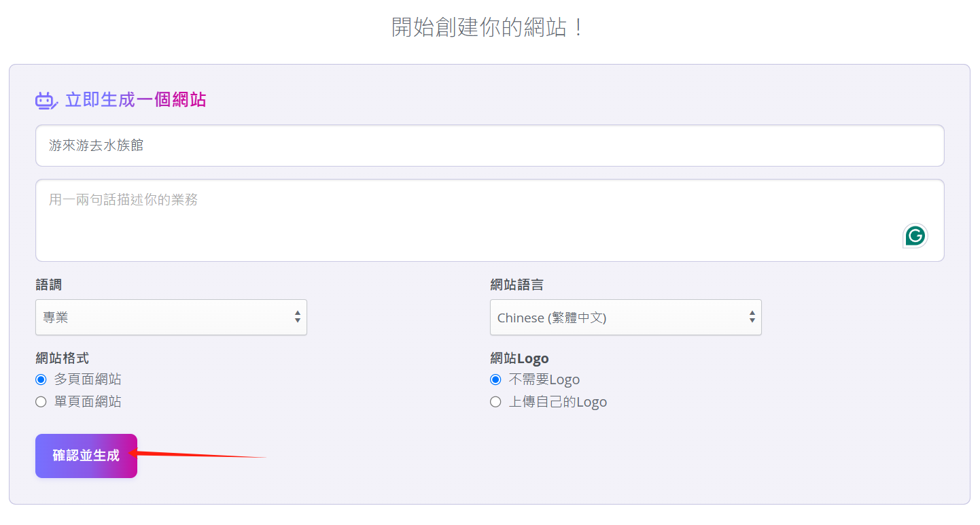This screenshot has width=980, height=525.
Task: Click the green Grammarly icon
Action: pos(915,236)
